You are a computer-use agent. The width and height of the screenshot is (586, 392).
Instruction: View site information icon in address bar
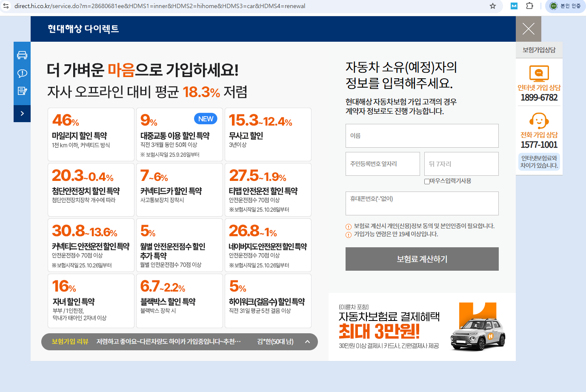click(x=6, y=6)
